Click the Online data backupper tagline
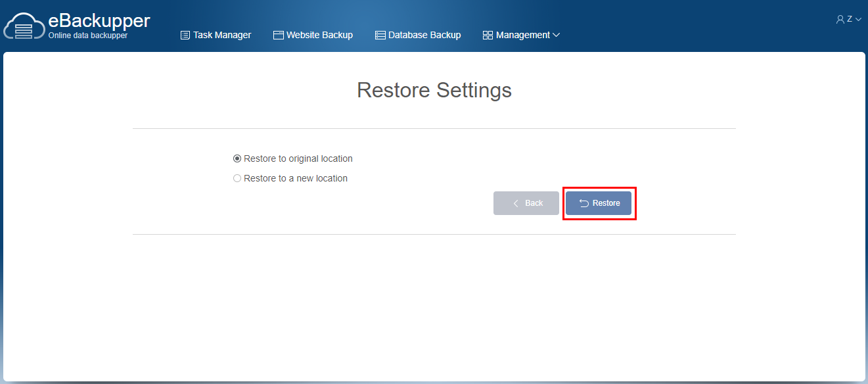This screenshot has width=868, height=384. click(88, 36)
